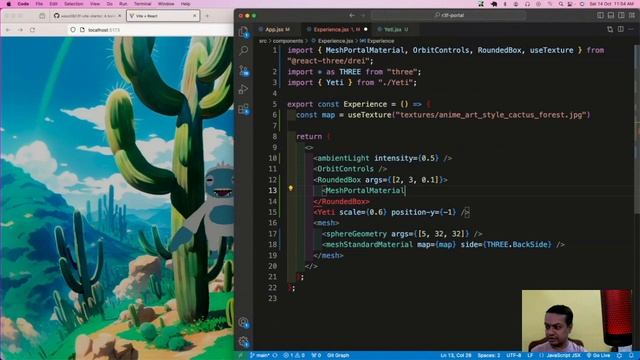Screen dimensions: 640x360
Task: Click 'components' in the breadcrumb path
Action: [288, 41]
